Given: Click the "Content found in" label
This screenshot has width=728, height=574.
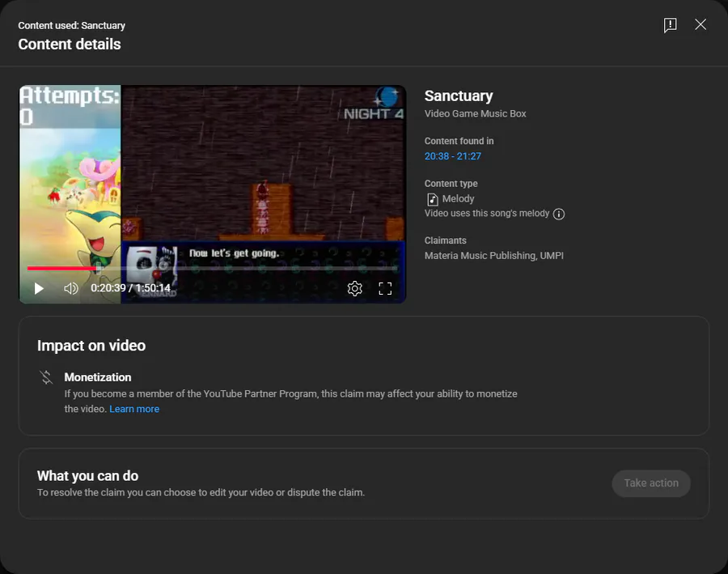Looking at the screenshot, I should pyautogui.click(x=459, y=142).
